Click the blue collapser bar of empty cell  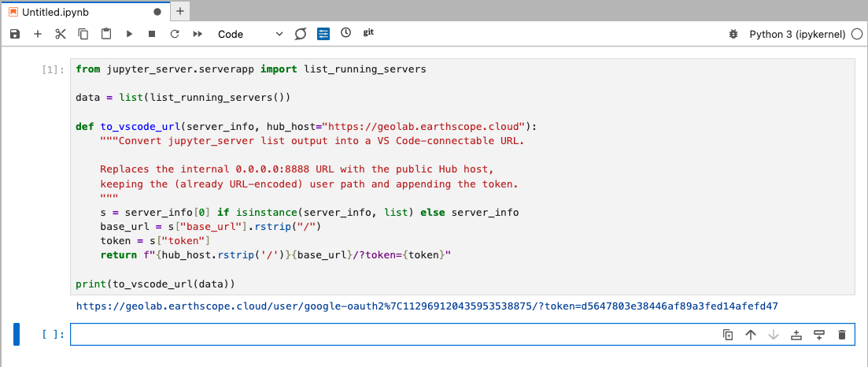(x=17, y=334)
